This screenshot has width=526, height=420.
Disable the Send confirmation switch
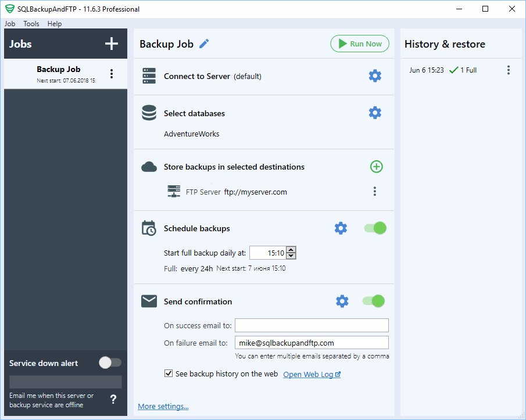click(373, 301)
